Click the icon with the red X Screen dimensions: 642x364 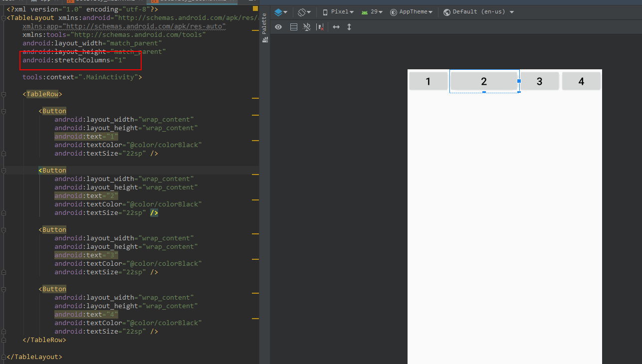click(321, 27)
